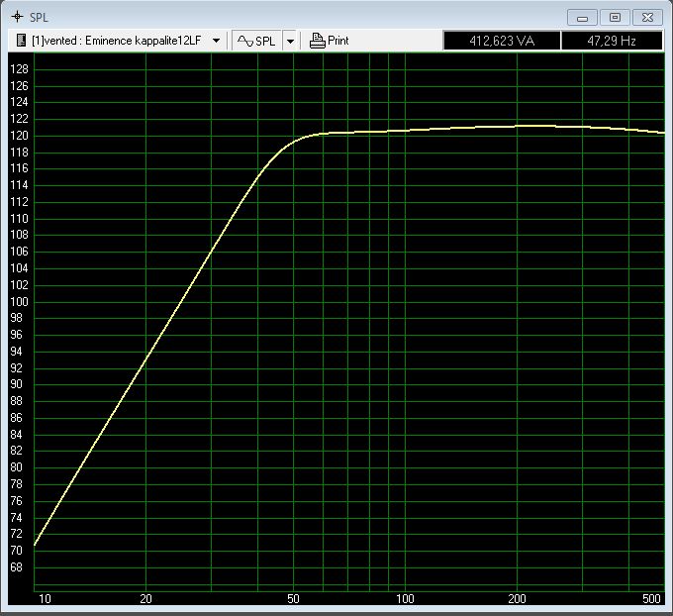Click the SPL title text in the title bar

pos(40,17)
